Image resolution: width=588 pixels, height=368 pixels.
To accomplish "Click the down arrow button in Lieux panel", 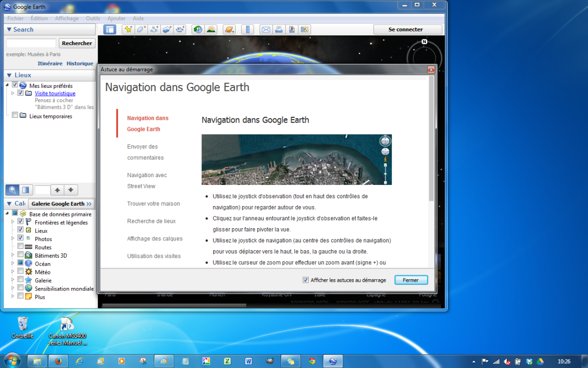I will (71, 190).
